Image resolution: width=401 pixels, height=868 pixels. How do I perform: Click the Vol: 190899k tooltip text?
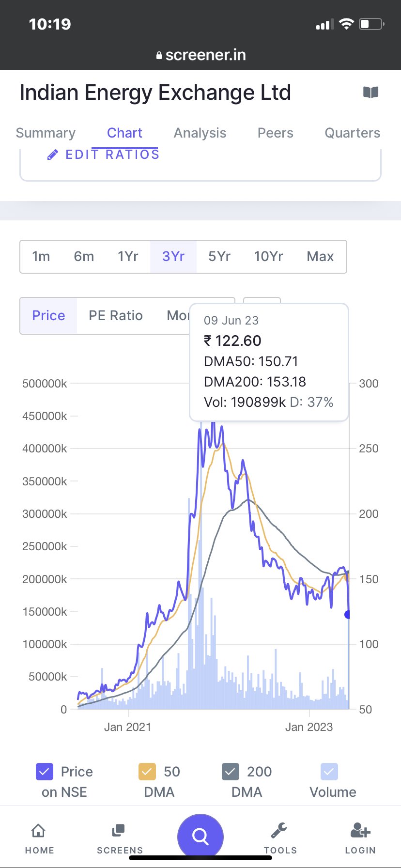pyautogui.click(x=245, y=402)
